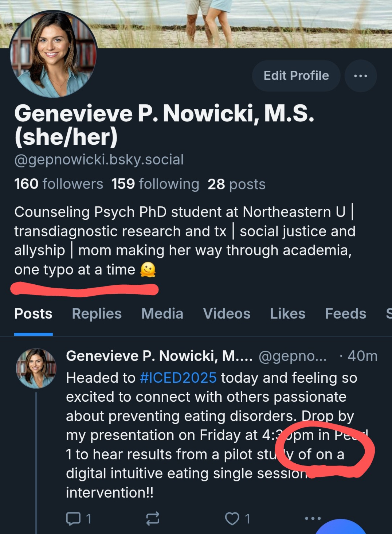Open the 159 following list
Image resolution: width=392 pixels, height=534 pixels.
(x=155, y=184)
